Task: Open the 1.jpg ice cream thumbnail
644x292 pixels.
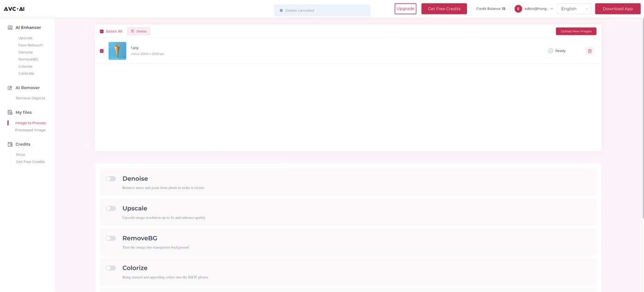Action: [x=117, y=51]
